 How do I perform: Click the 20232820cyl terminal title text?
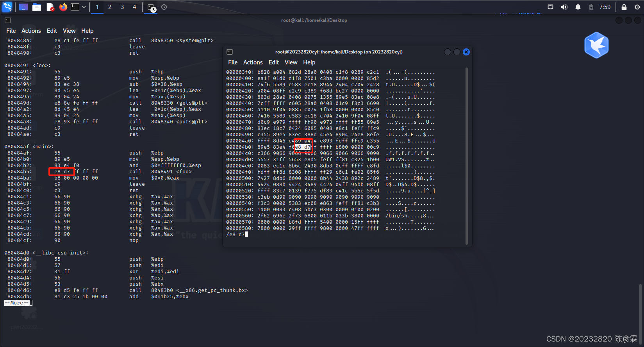click(339, 52)
